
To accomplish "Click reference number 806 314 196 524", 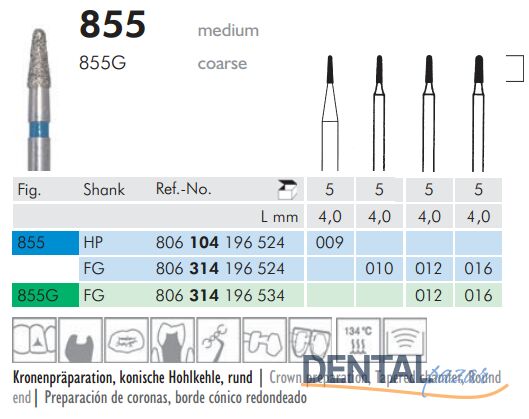I will [x=220, y=269].
